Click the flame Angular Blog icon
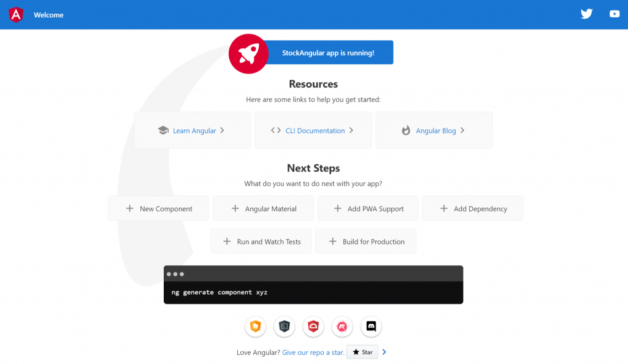Screen dimensions: 628x364 tap(406, 131)
